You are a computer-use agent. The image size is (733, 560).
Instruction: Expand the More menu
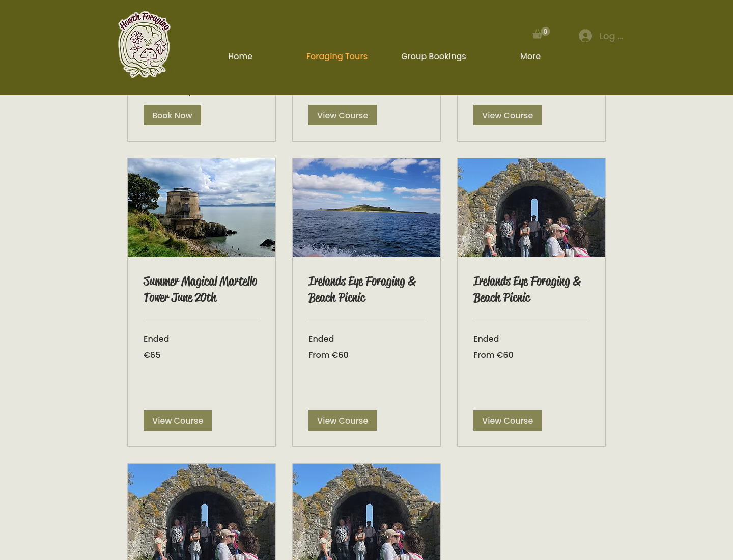pos(530,56)
